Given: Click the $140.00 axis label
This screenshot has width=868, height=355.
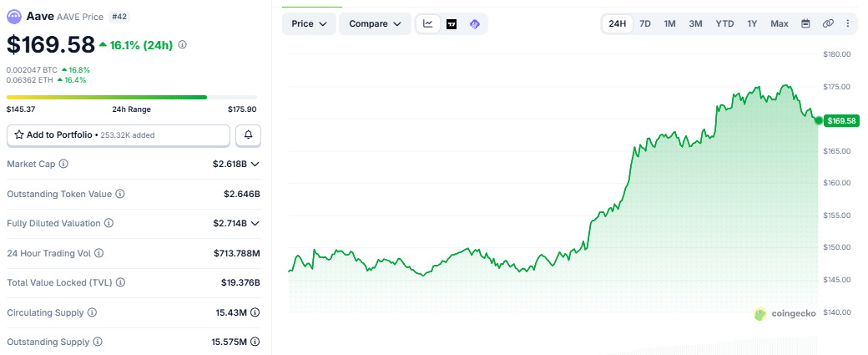Looking at the screenshot, I should point(837,312).
